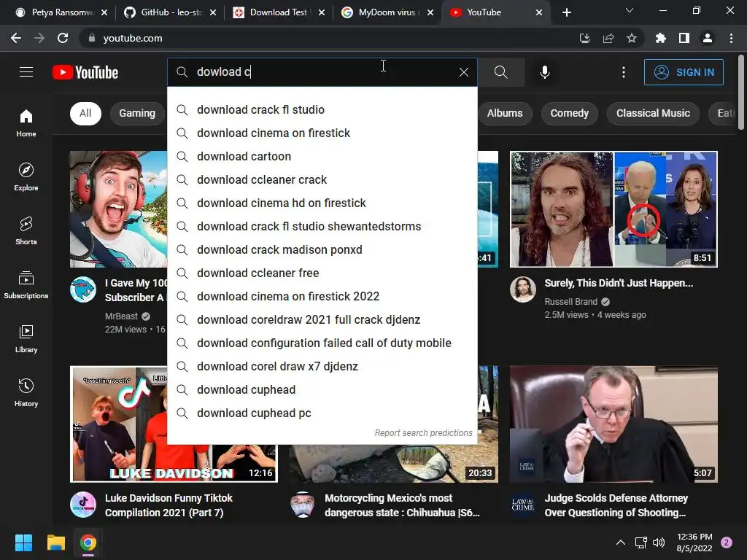Click the SIGN IN button
747x560 pixels.
[684, 72]
